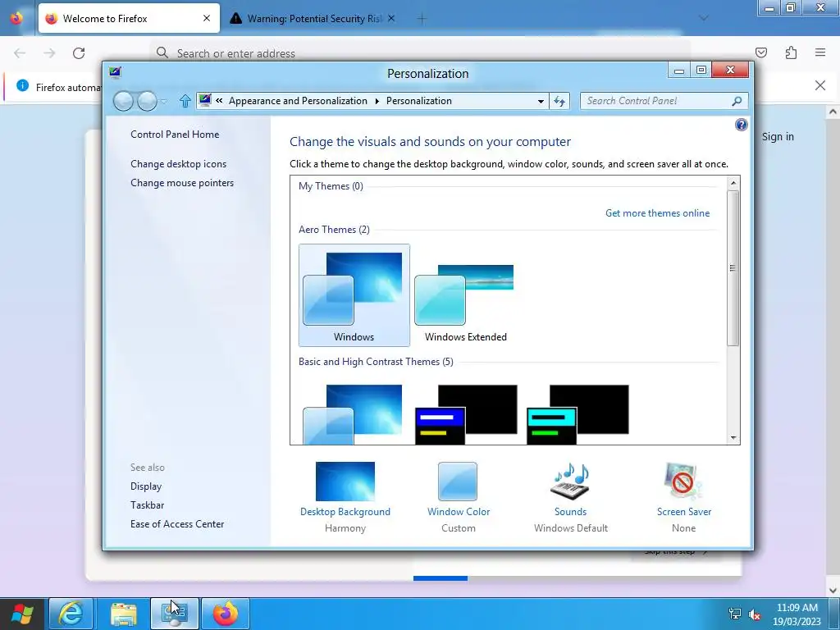Click the Firefox address bar search field
The image size is (840, 630).
tap(419, 53)
